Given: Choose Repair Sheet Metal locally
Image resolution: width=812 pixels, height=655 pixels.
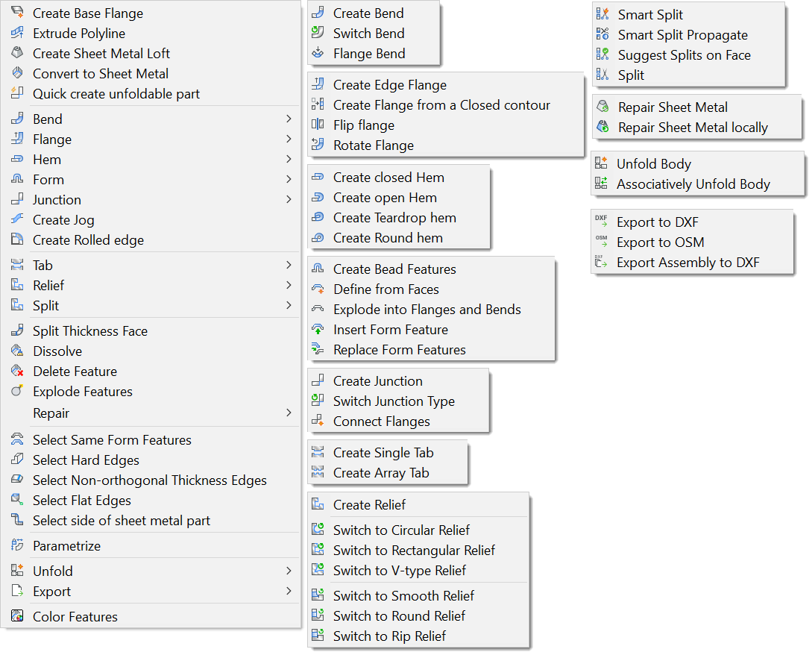Looking at the screenshot, I should 692,128.
